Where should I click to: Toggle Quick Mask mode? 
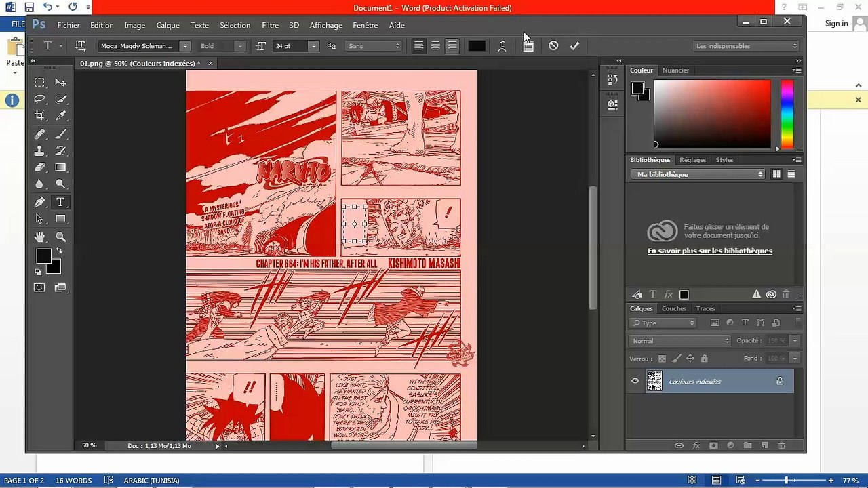pyautogui.click(x=40, y=287)
